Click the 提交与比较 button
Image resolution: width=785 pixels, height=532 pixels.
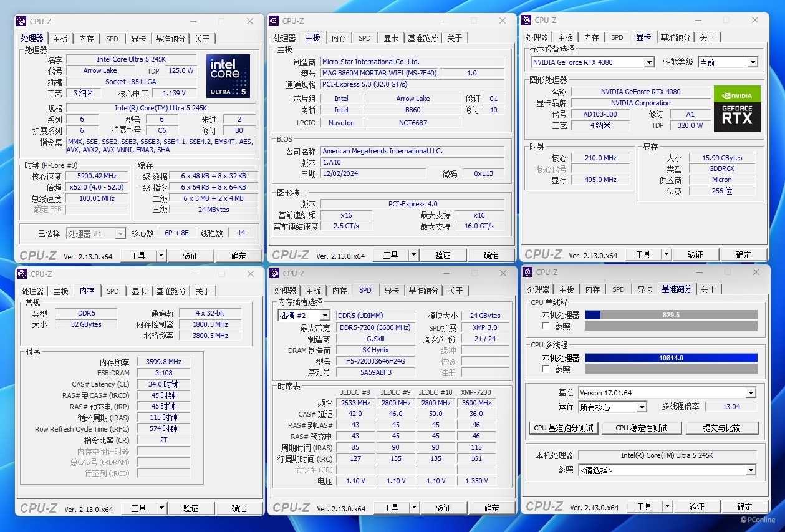point(721,428)
